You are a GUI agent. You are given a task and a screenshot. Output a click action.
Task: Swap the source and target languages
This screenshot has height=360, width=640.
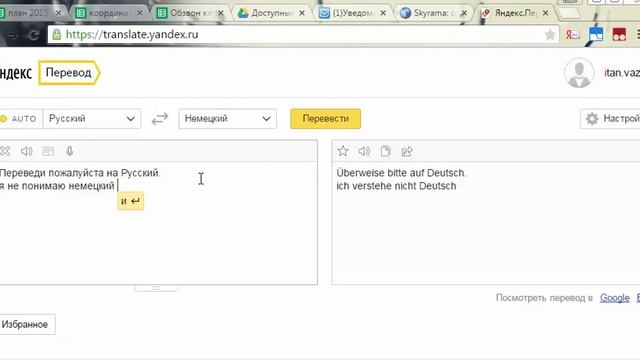coord(160,119)
